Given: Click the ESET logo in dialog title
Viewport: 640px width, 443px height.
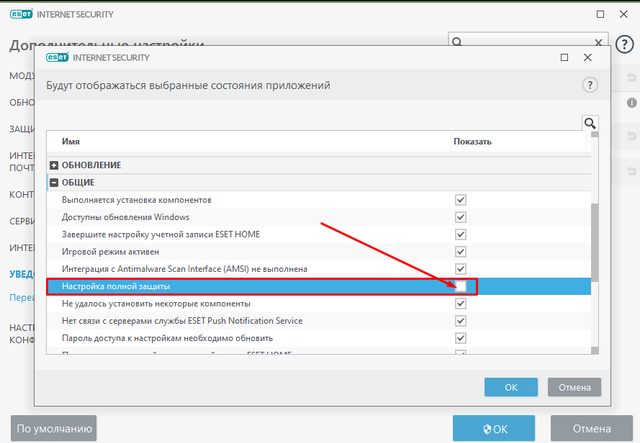Looking at the screenshot, I should coord(58,58).
